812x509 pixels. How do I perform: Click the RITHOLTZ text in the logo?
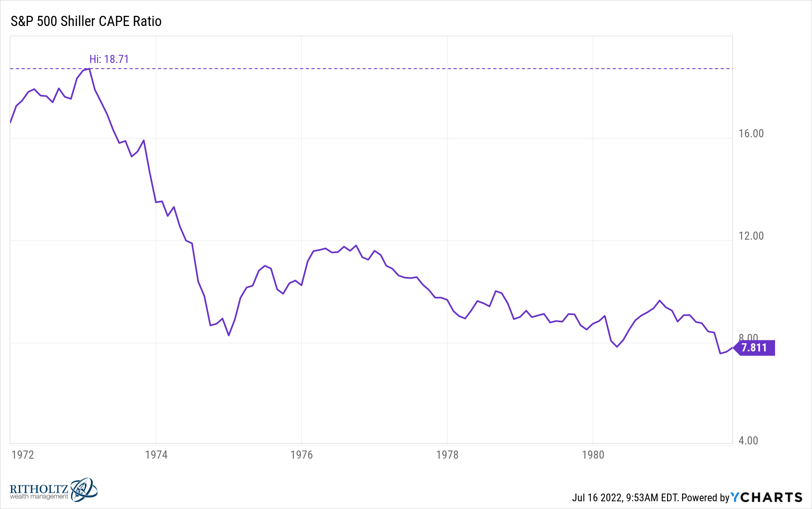pos(39,489)
